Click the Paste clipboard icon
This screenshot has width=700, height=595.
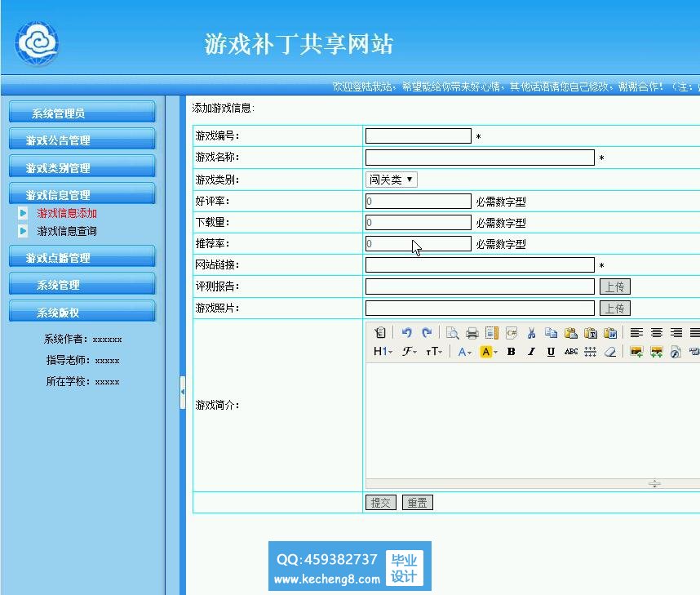(x=570, y=333)
